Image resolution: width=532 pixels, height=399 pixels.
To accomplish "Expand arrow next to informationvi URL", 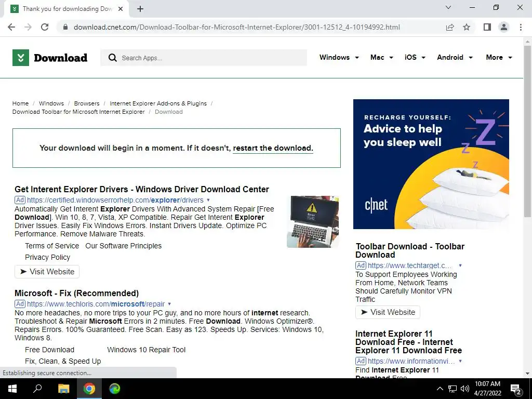I will 460,362.
